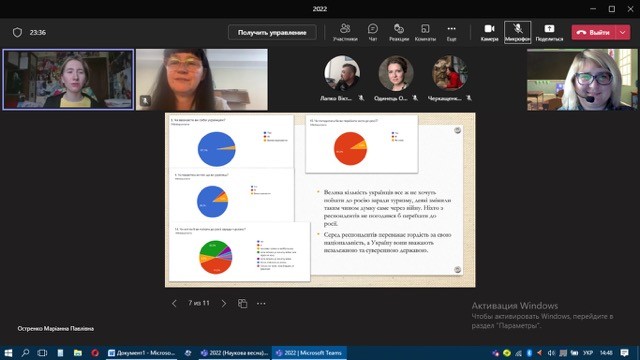Go to the previous slide
Screen dimensions: 640x360
(174, 303)
